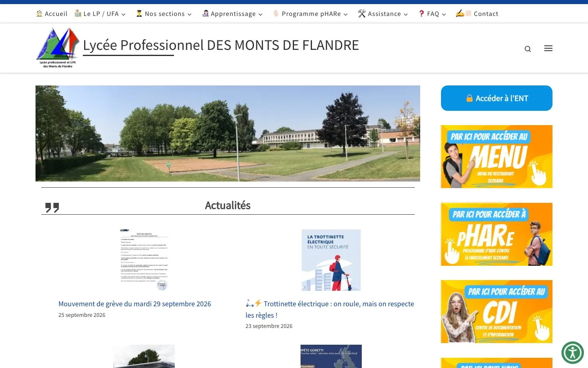The height and width of the screenshot is (368, 588).
Task: Open the Apprentissage menu item
Action: [233, 14]
